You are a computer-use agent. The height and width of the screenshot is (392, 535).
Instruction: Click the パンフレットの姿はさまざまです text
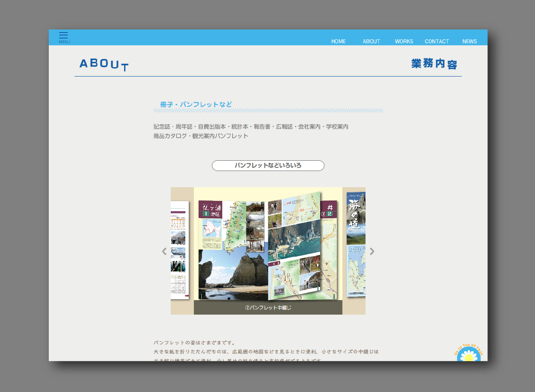[x=194, y=342]
